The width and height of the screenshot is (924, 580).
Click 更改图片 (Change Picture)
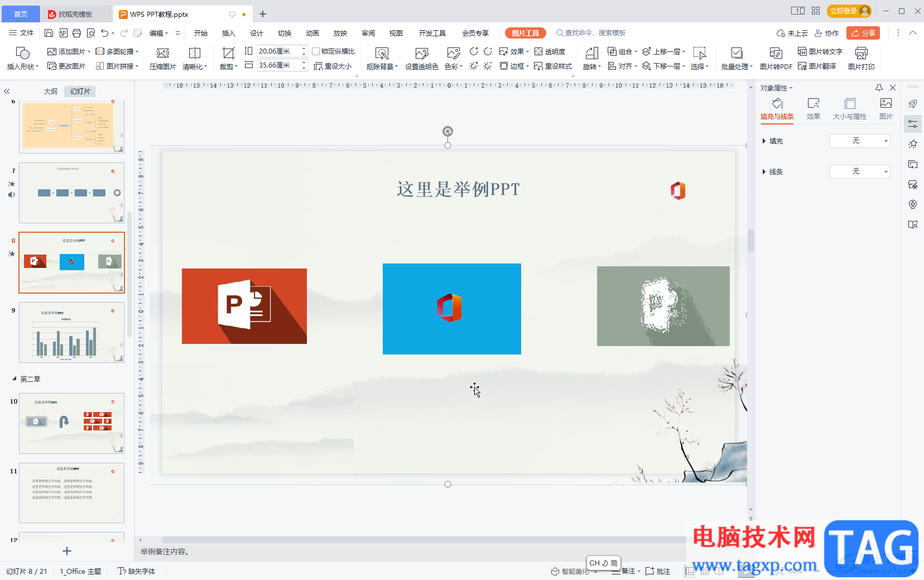(66, 66)
